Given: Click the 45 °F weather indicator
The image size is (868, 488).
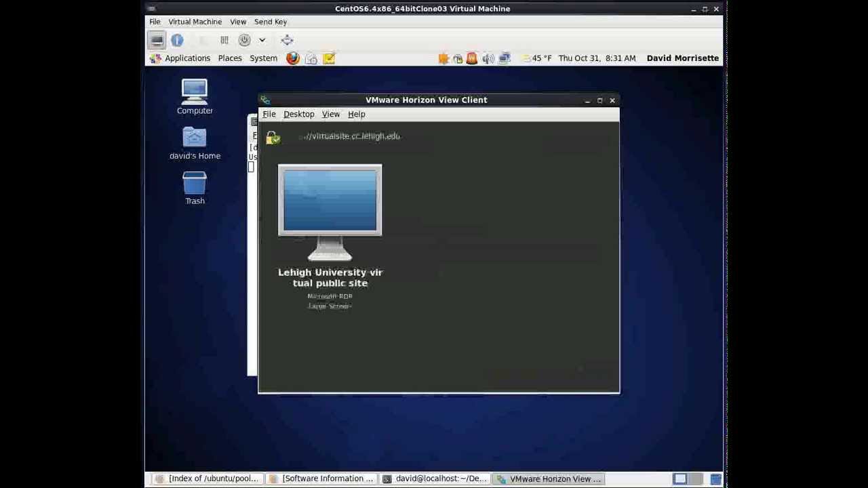Looking at the screenshot, I should click(536, 58).
